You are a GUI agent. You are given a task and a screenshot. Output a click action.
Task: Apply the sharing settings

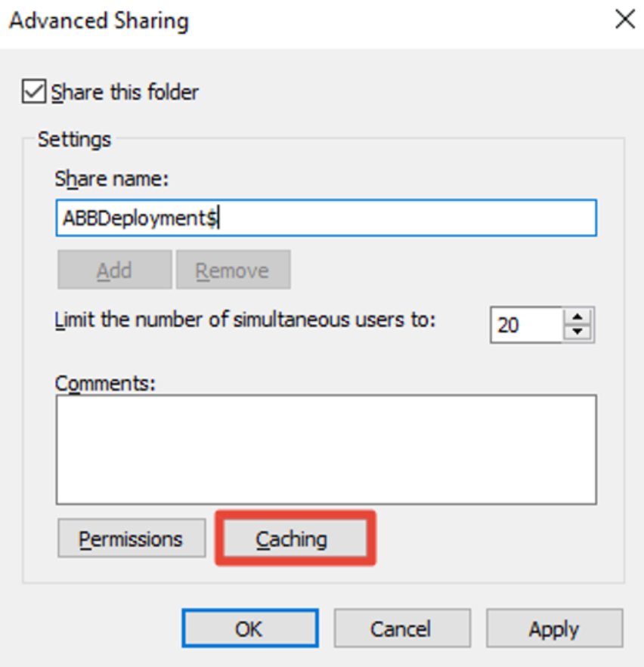pos(554,628)
